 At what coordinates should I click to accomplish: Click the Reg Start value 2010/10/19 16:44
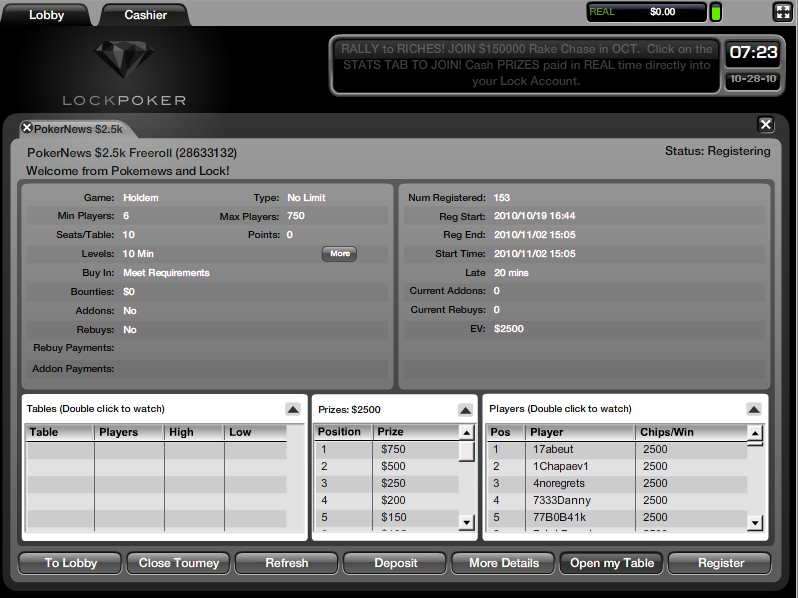tap(534, 216)
